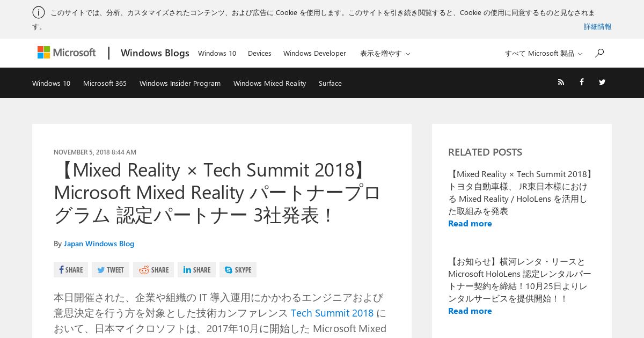Share the article on Reddit
The width and height of the screenshot is (644, 338).
153,270
